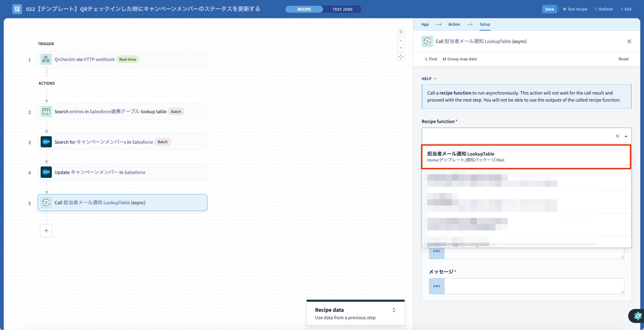Viewport: 644px width, 330px height.
Task: Select step 4 Update キャンペーンメンバー in Salesforce
Action: [122, 172]
